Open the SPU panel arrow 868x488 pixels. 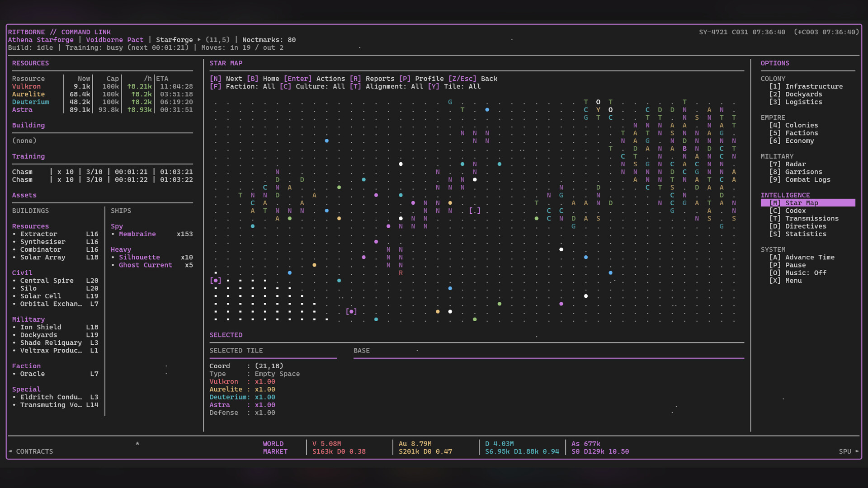click(849, 451)
